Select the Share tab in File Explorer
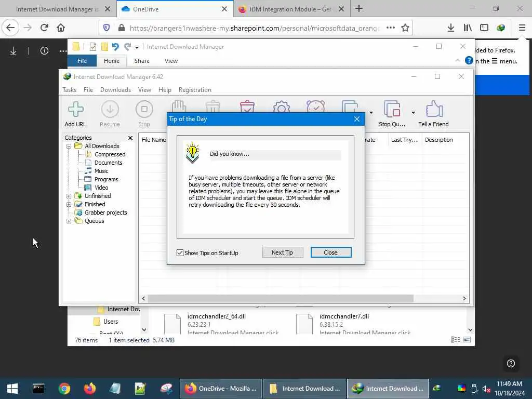532x399 pixels. pos(142,61)
